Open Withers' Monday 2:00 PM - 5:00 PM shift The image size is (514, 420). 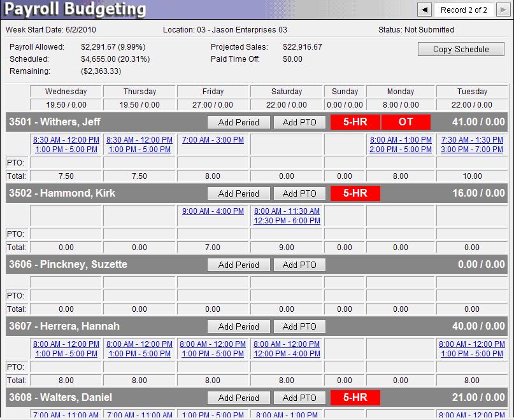(401, 150)
